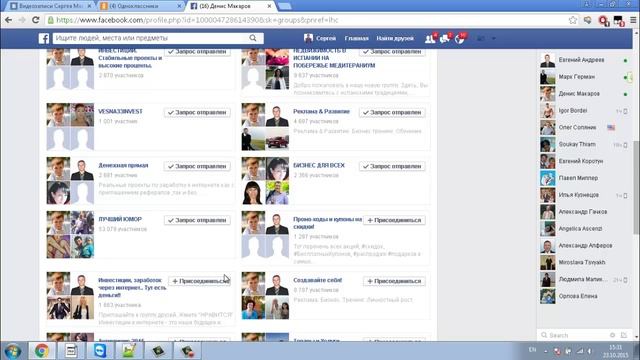Go to Главная in header
Image resolution: width=640 pixels, height=360 pixels.
[x=356, y=38]
